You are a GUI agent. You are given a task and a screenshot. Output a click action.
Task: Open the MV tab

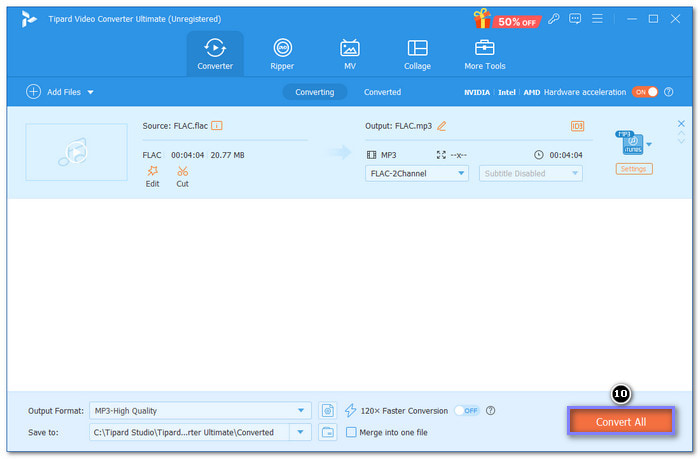coord(350,54)
